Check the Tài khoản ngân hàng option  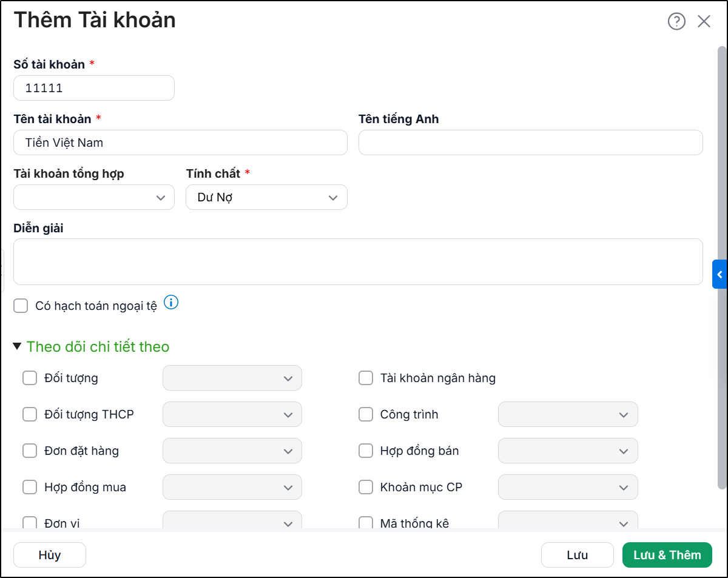click(366, 378)
